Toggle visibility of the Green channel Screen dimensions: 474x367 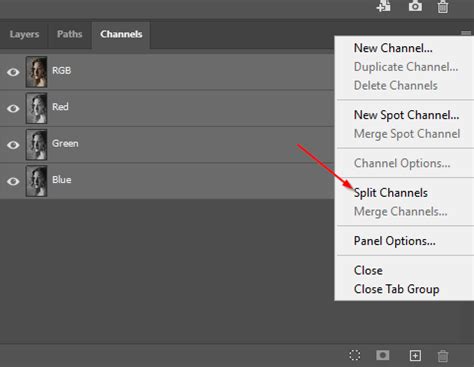(x=13, y=145)
